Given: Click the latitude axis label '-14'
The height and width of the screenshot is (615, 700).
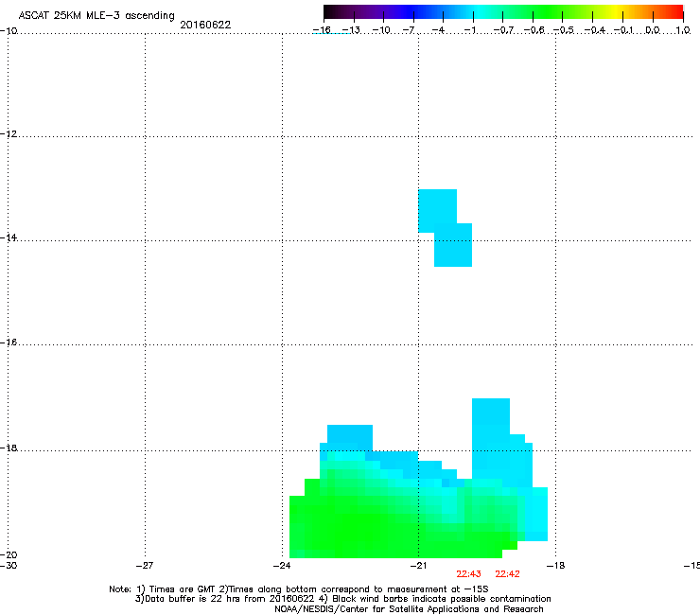Looking at the screenshot, I should click(9, 237).
